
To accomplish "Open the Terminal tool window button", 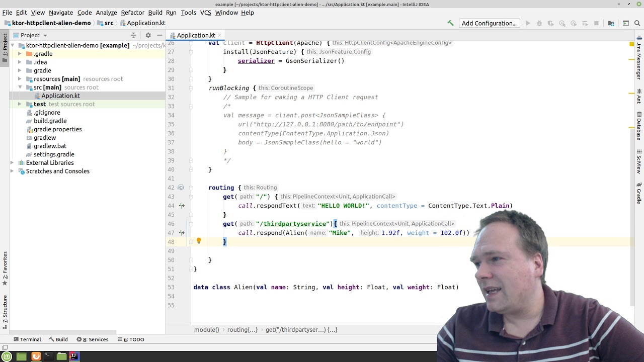I will click(27, 339).
